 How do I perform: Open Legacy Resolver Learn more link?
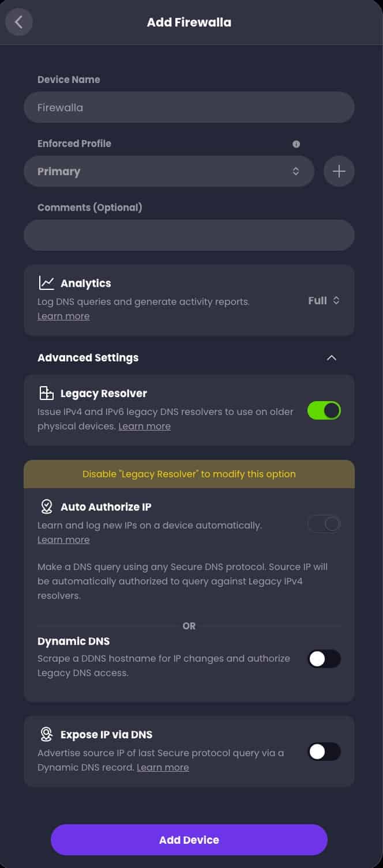144,426
